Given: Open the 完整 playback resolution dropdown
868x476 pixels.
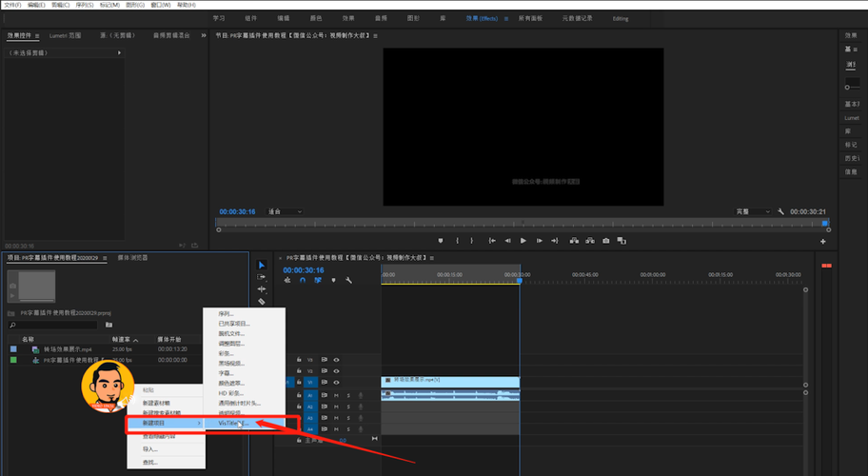Looking at the screenshot, I should 752,211.
